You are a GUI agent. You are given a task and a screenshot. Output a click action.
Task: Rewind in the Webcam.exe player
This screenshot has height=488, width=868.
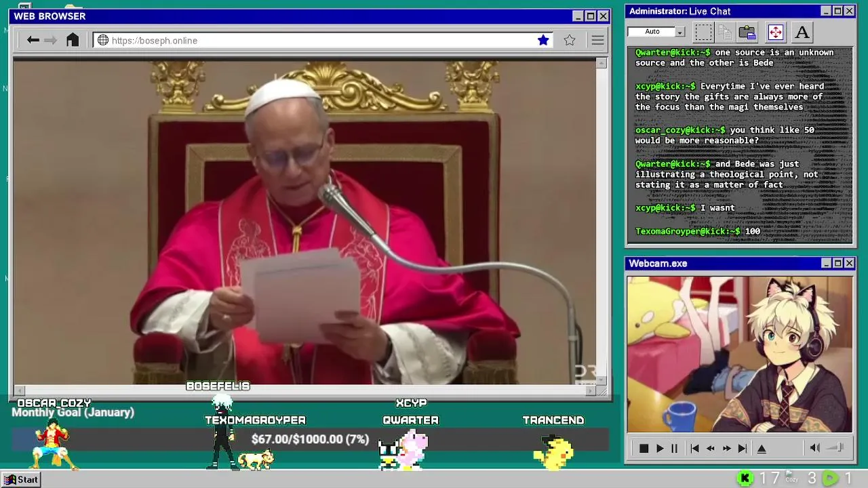[710, 449]
